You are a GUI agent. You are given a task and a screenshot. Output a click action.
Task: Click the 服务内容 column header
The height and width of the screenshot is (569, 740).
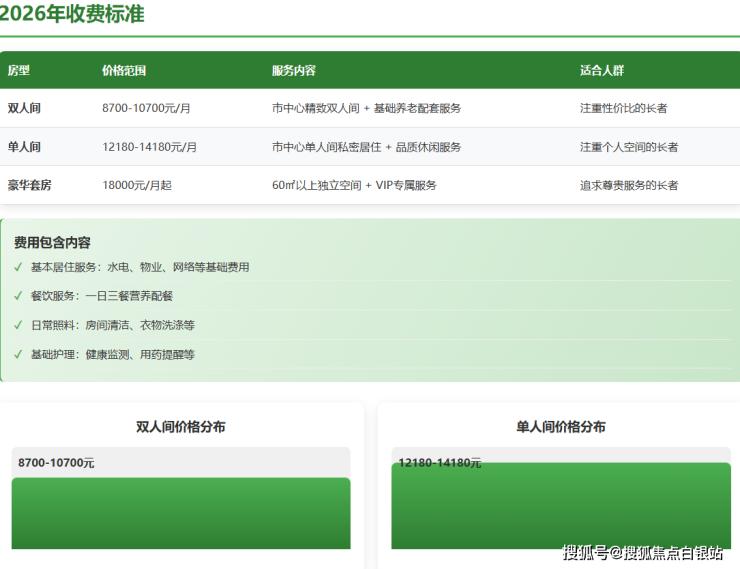point(294,71)
